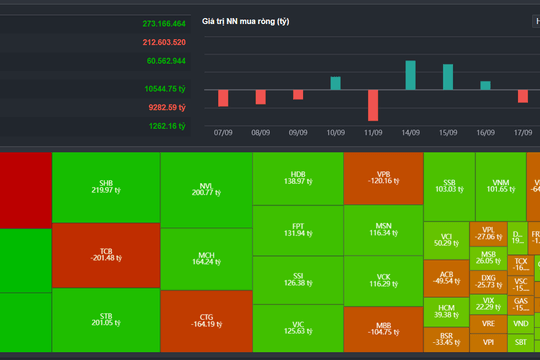Click the green value 1262.16 tỷ
The width and height of the screenshot is (540, 360).
pos(167,126)
